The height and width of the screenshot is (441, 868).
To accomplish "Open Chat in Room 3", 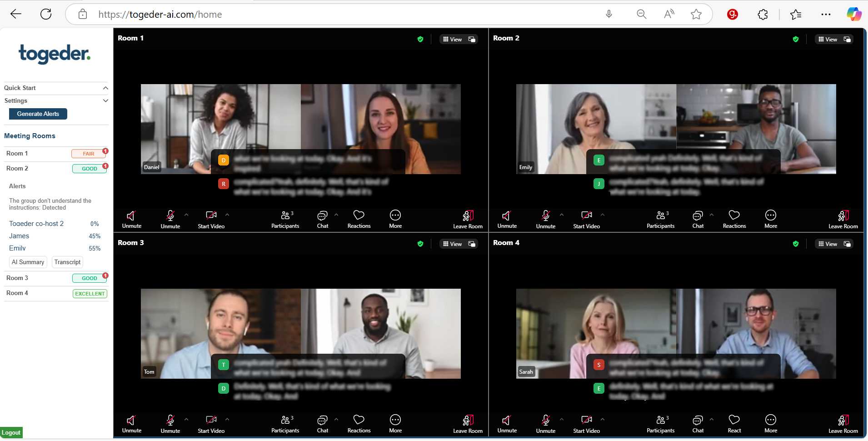I will 323,424.
